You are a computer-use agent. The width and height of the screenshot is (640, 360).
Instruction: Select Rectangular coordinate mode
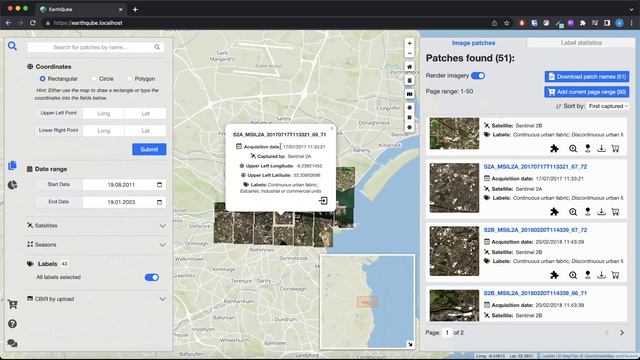pyautogui.click(x=42, y=78)
